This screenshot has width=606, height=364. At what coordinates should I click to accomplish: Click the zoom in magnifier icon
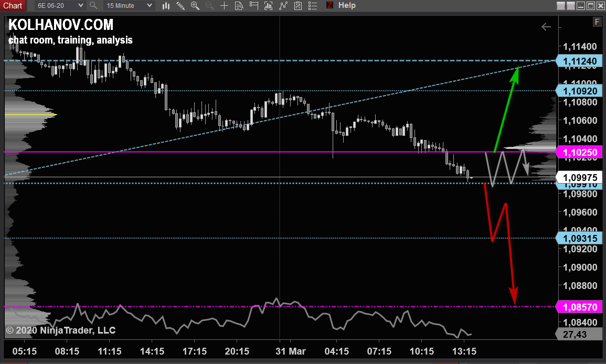coord(195,6)
